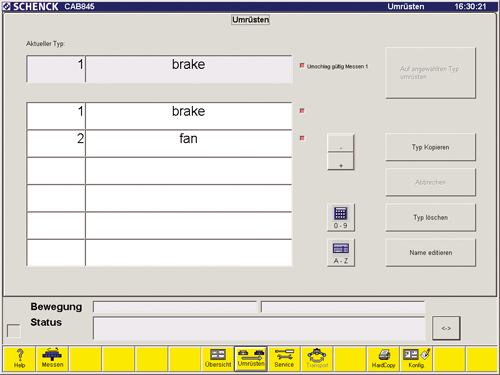Open the A-Z keyboard icon

pos(341,253)
